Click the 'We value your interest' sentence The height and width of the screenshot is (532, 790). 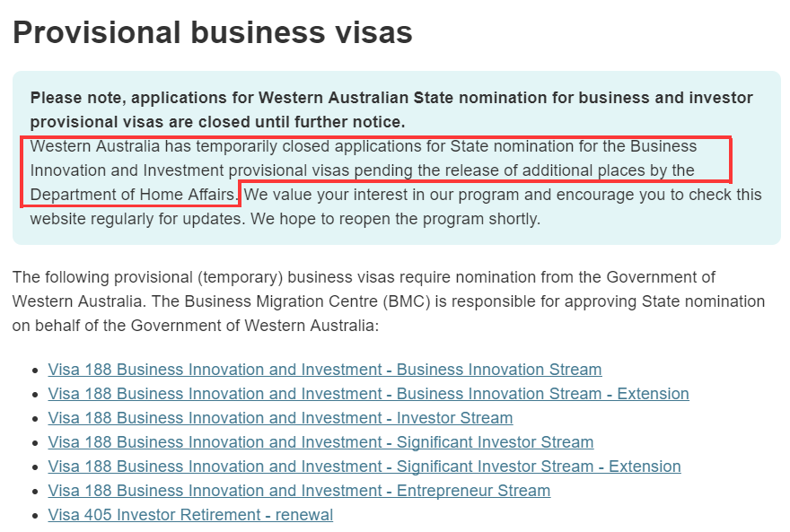point(503,195)
